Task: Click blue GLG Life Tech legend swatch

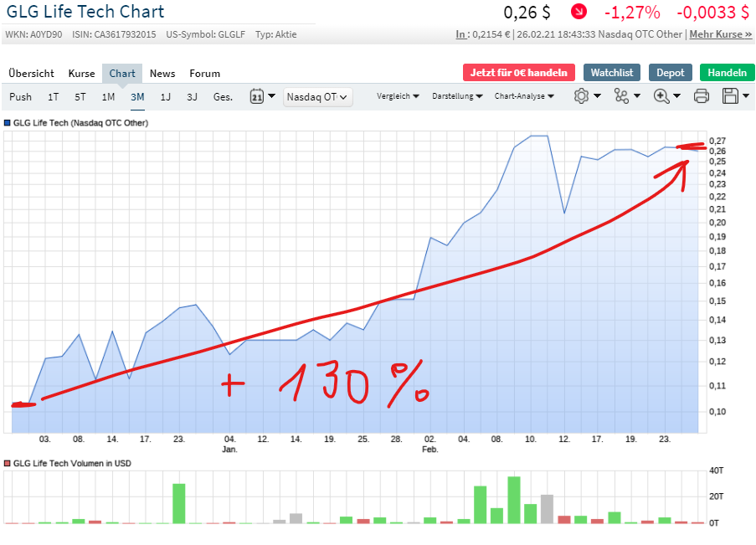Action: [x=8, y=122]
